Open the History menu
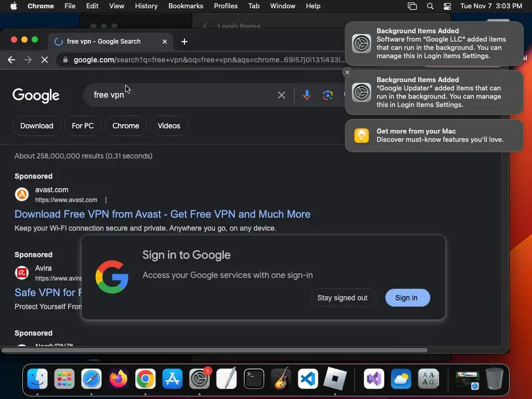This screenshot has height=399, width=532. [146, 6]
